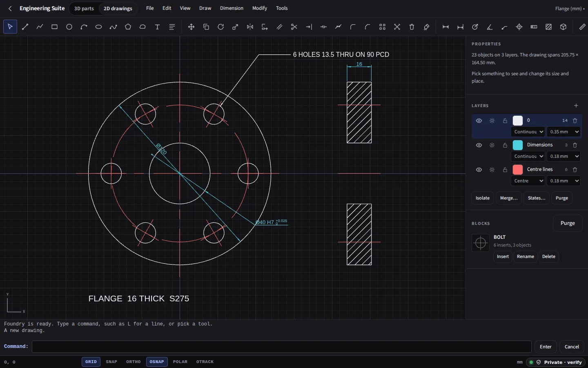
Task: Activate the Array grid tool
Action: coord(382,27)
